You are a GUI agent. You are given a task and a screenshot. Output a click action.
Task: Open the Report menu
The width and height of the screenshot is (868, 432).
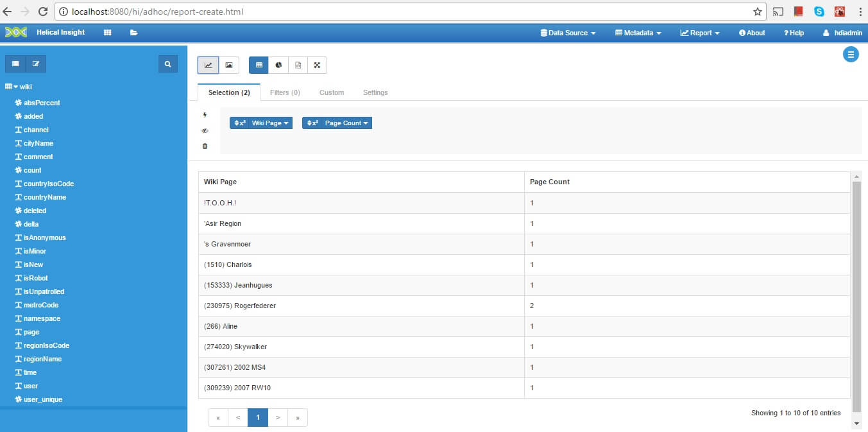coord(700,33)
